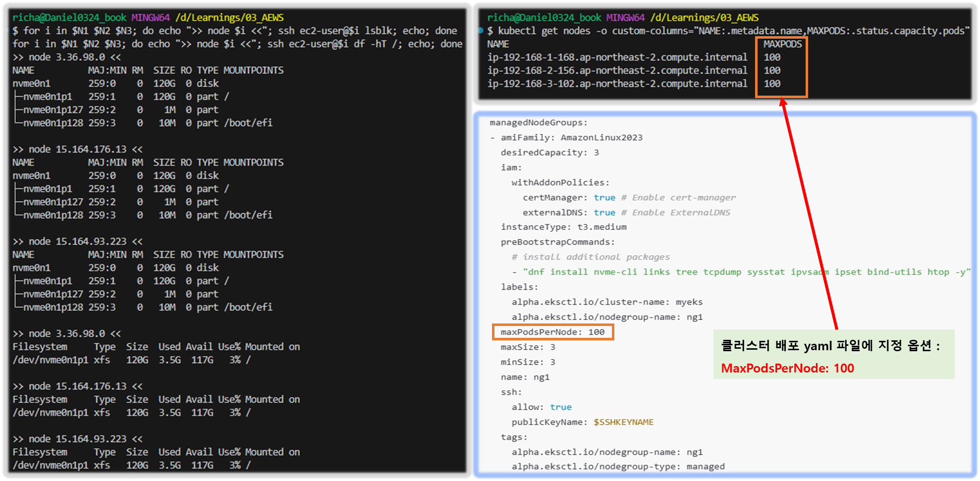Click publicKeyName: $SSHKEYNAME line

[x=583, y=422]
